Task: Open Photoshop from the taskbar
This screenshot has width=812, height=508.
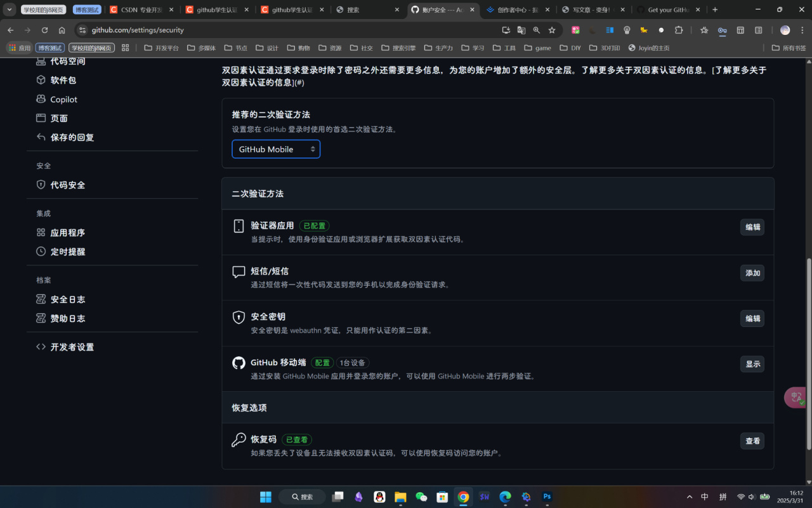Action: pos(547,497)
